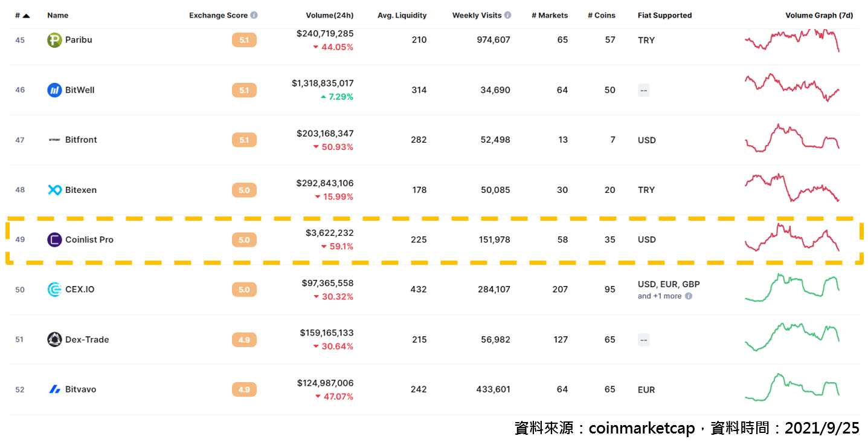Viewport: 868px width, 442px height.
Task: Sort by Exchange Score header text
Action: (x=219, y=15)
